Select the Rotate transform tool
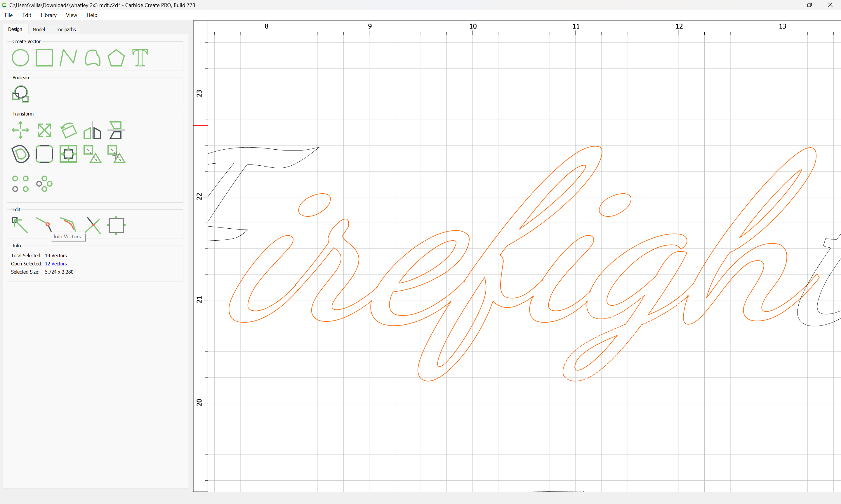841x504 pixels. point(68,130)
